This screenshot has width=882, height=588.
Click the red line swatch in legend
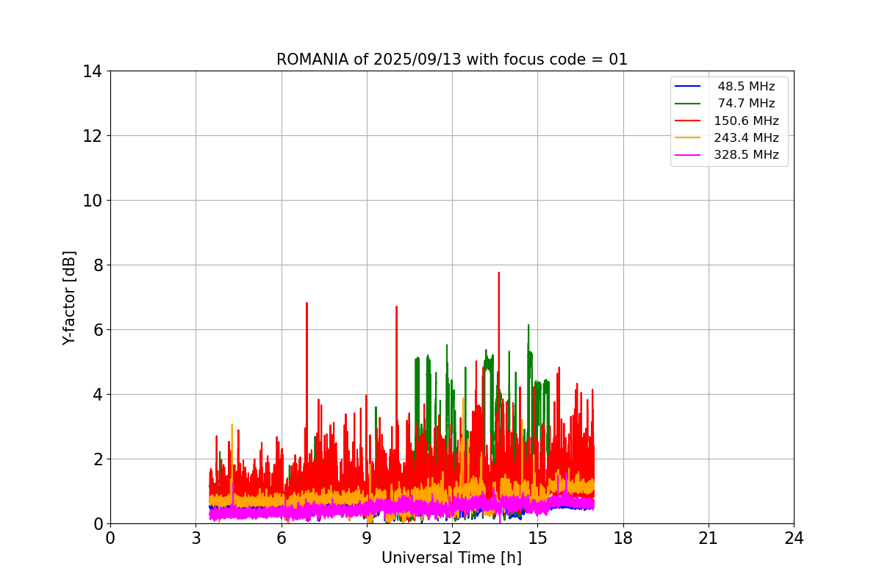point(688,121)
